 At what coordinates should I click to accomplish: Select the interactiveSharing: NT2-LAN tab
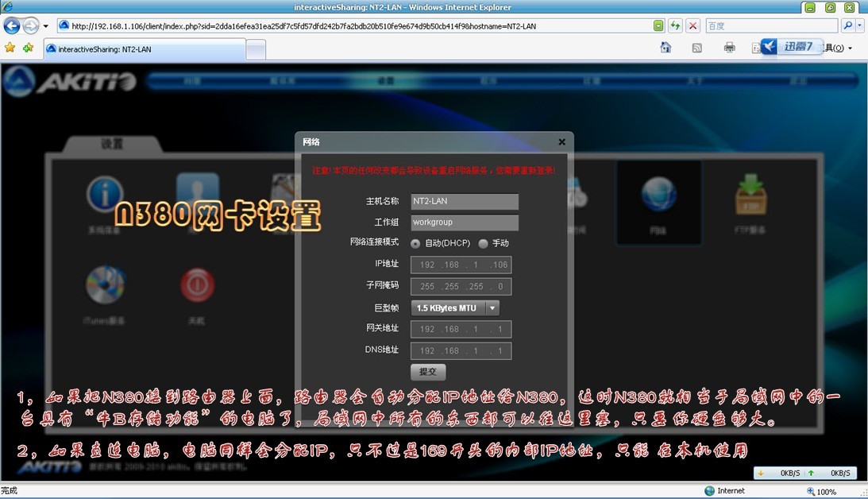tap(145, 49)
